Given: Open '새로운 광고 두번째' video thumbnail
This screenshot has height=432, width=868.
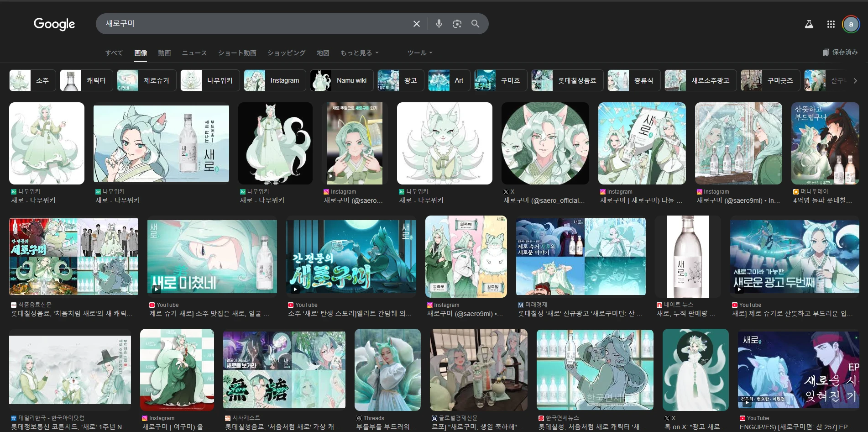Looking at the screenshot, I should tap(795, 257).
